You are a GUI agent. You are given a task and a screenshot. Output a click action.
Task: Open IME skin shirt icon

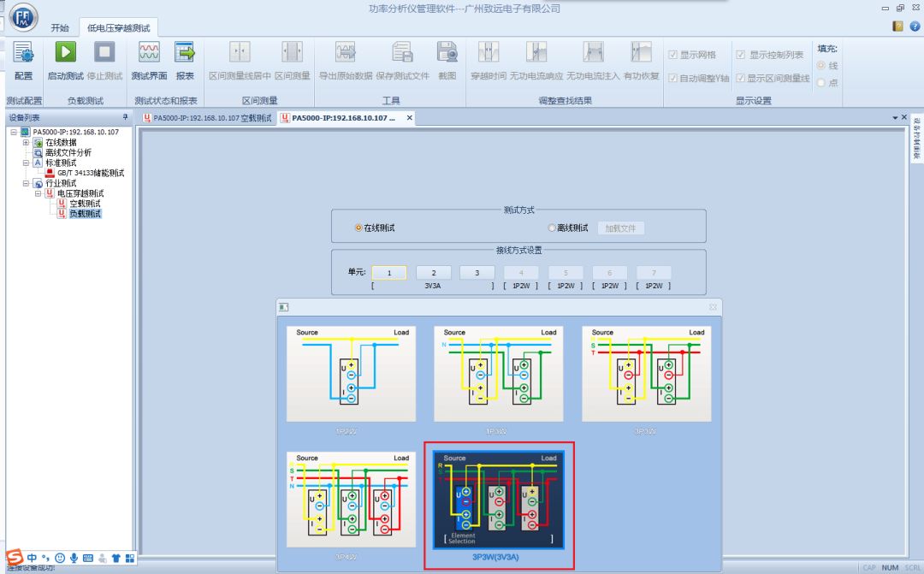click(x=116, y=558)
